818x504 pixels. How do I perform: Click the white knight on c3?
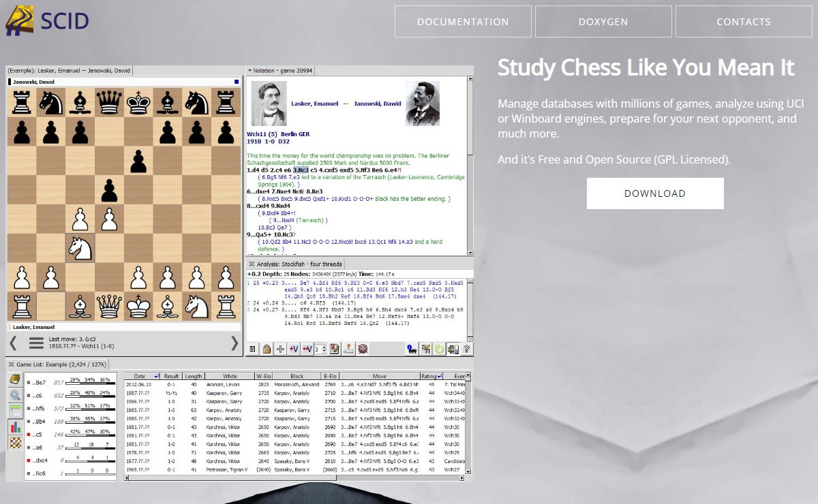[x=80, y=248]
